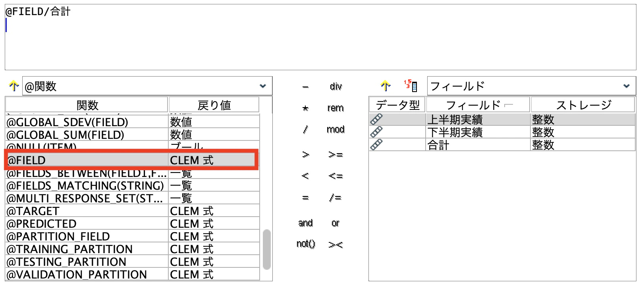Screen dimensions: 644x292
Task: Sort functions by 戻り値 column header
Action: pyautogui.click(x=214, y=105)
